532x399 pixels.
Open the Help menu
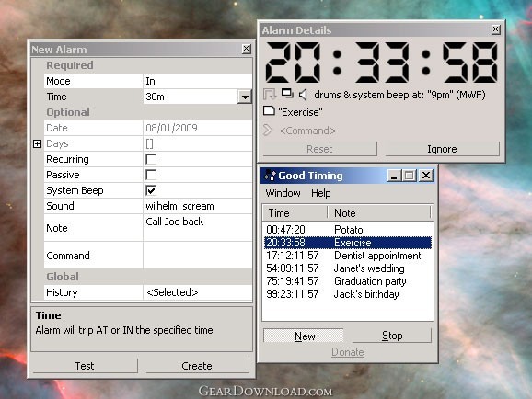click(x=321, y=193)
